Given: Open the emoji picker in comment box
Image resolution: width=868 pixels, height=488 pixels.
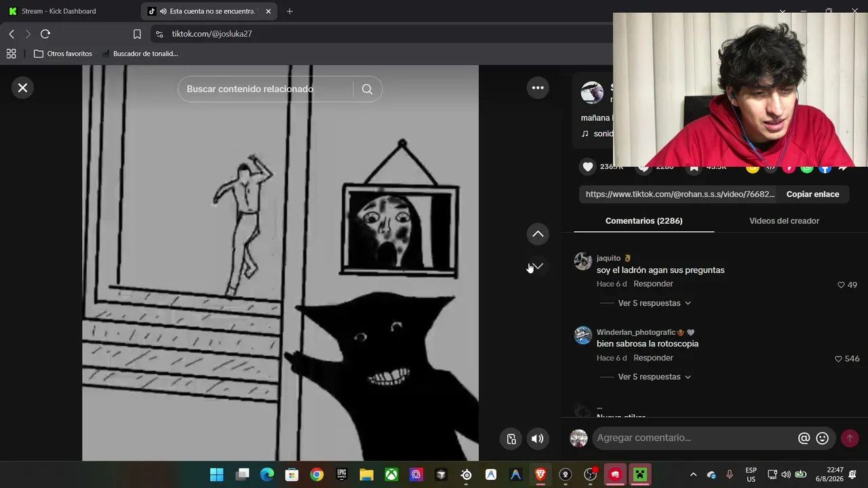Looking at the screenshot, I should [823, 439].
